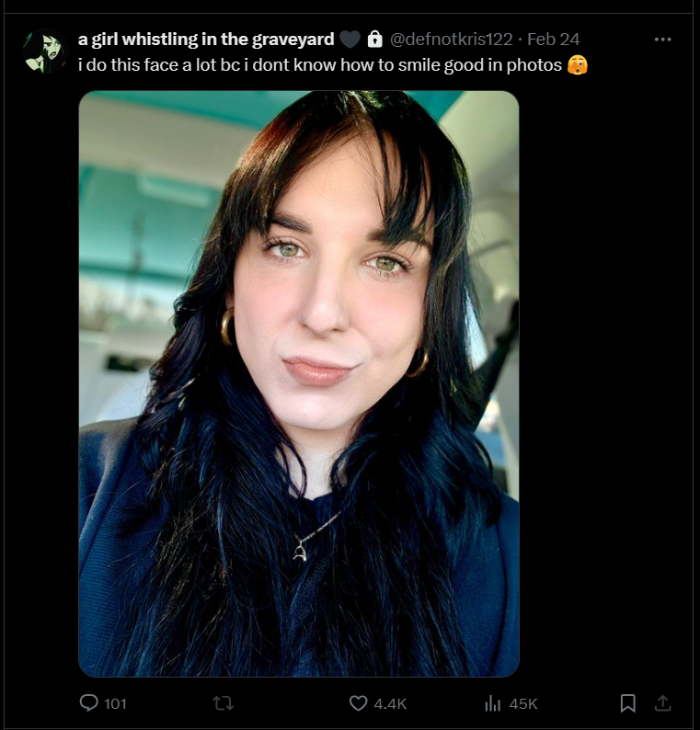Image resolution: width=700 pixels, height=730 pixels.
Task: Click the tweet text about smiling in photos
Action: point(320,65)
